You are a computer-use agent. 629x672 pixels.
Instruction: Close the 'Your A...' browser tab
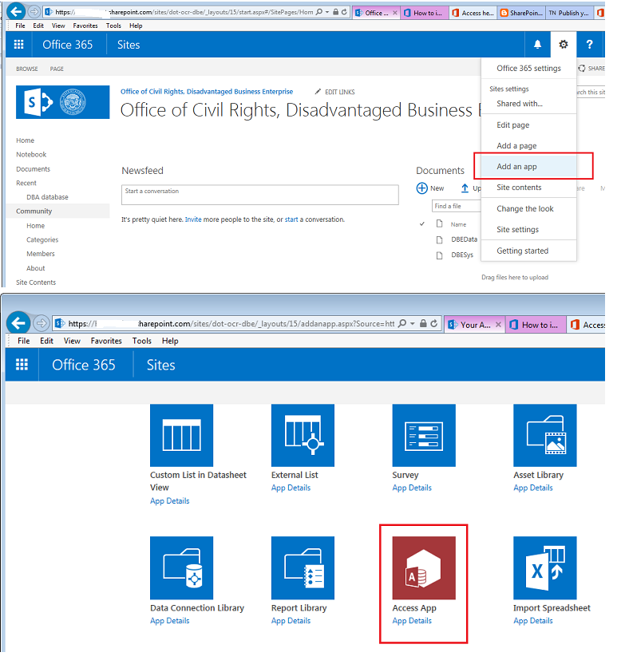498,325
